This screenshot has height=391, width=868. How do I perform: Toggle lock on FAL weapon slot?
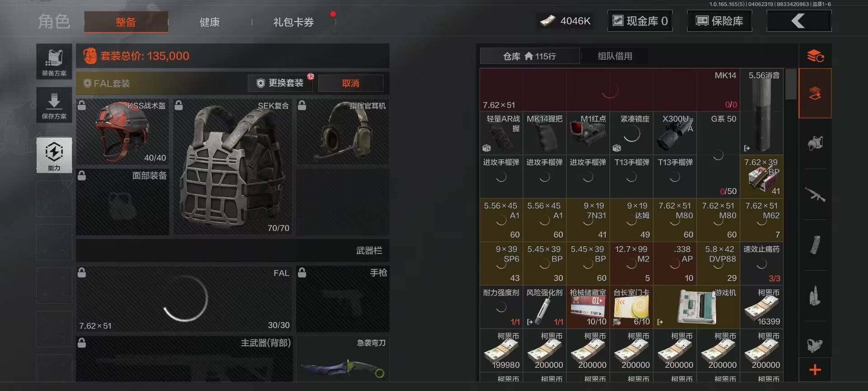point(82,272)
